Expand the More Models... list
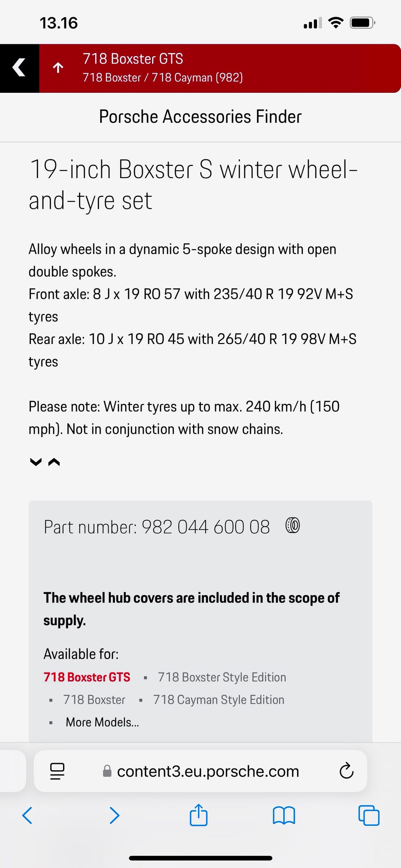Image resolution: width=401 pixels, height=868 pixels. point(102,722)
